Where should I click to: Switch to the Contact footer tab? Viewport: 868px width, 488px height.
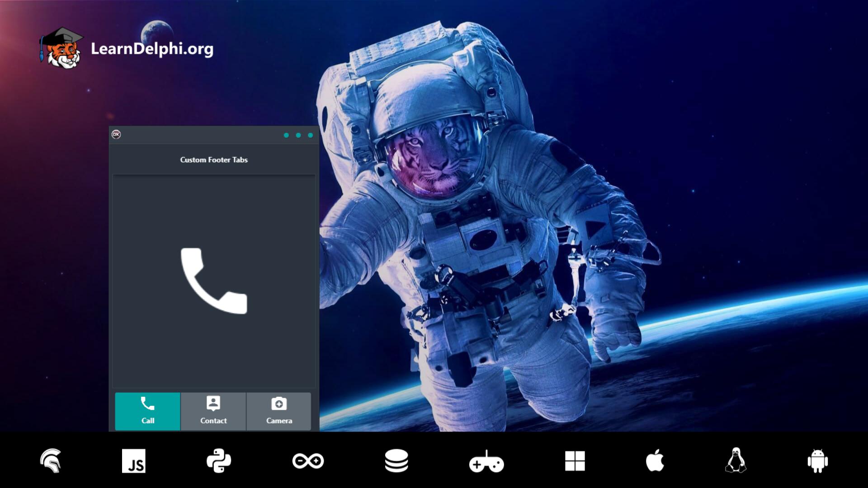tap(213, 411)
